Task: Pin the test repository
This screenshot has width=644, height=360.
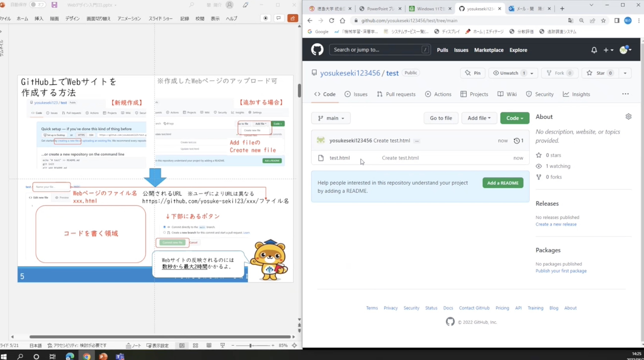Action: pyautogui.click(x=473, y=73)
